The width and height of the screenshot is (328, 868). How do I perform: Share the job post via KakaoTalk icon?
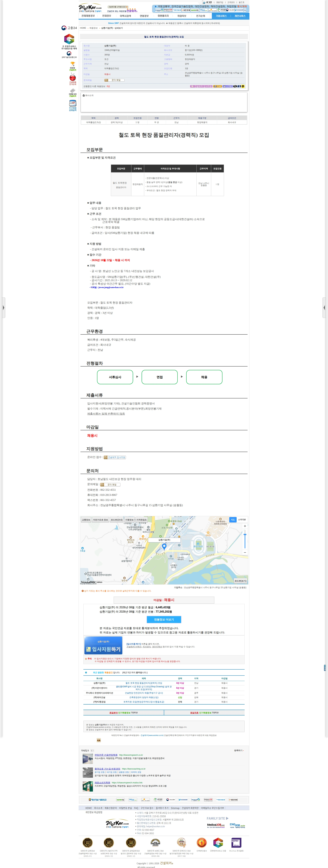point(243,86)
